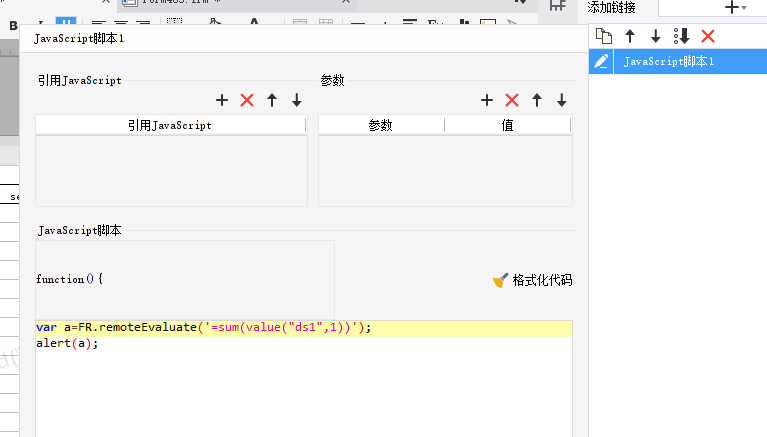Delete the selected referenced JavaScript entry

coord(247,100)
